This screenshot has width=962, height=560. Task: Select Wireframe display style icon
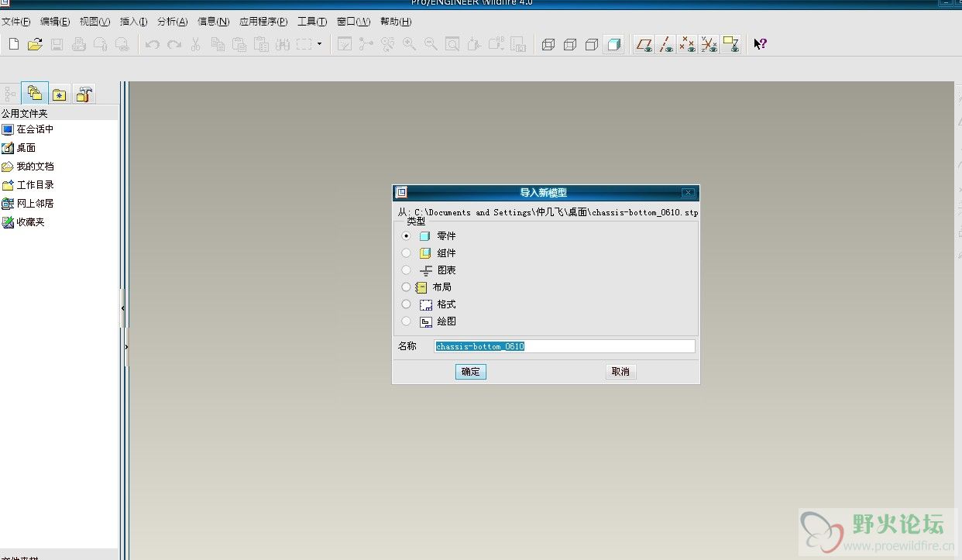548,44
